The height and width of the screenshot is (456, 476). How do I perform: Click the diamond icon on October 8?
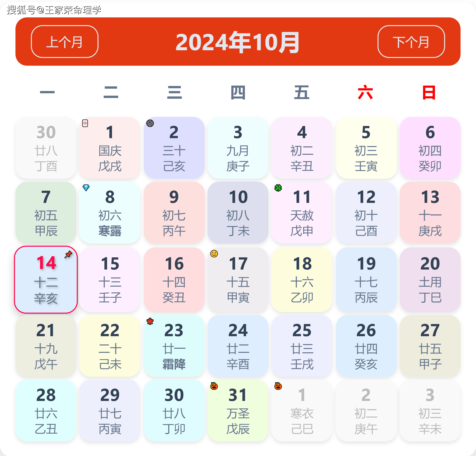86,188
